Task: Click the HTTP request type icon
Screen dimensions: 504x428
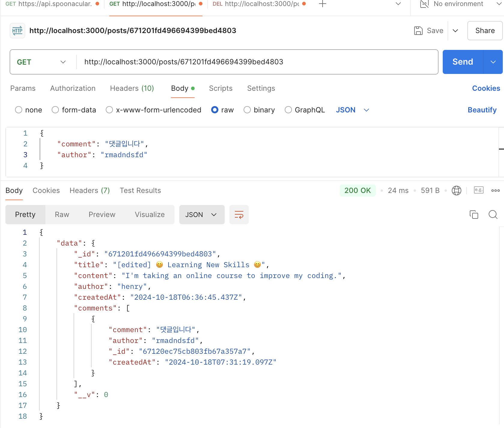Action: [17, 31]
